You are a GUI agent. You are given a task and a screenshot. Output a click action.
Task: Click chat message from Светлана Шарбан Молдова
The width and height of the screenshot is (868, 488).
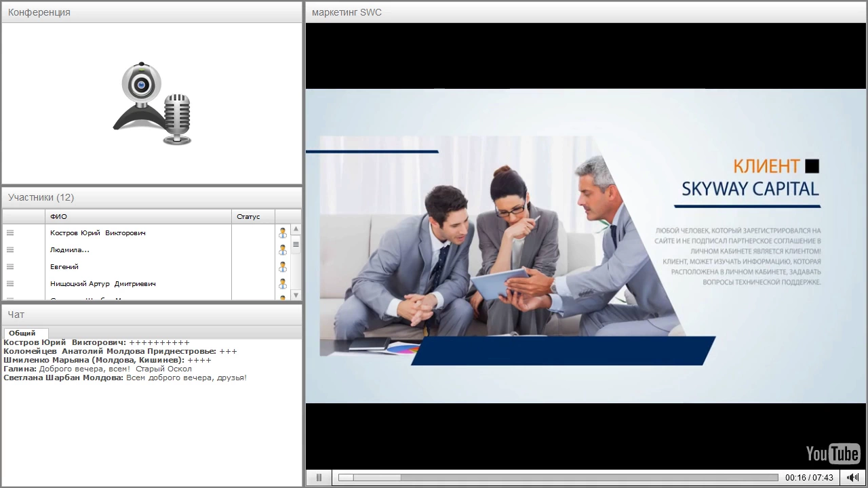coord(125,378)
